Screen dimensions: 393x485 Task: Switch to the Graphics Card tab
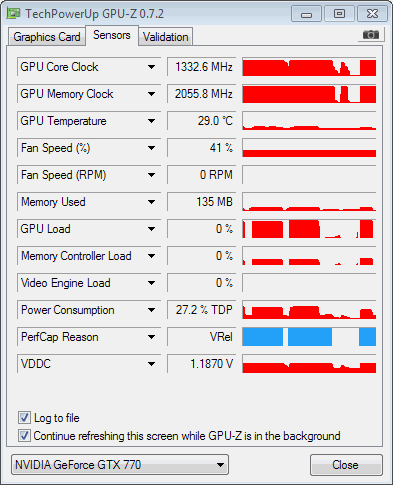click(x=47, y=37)
